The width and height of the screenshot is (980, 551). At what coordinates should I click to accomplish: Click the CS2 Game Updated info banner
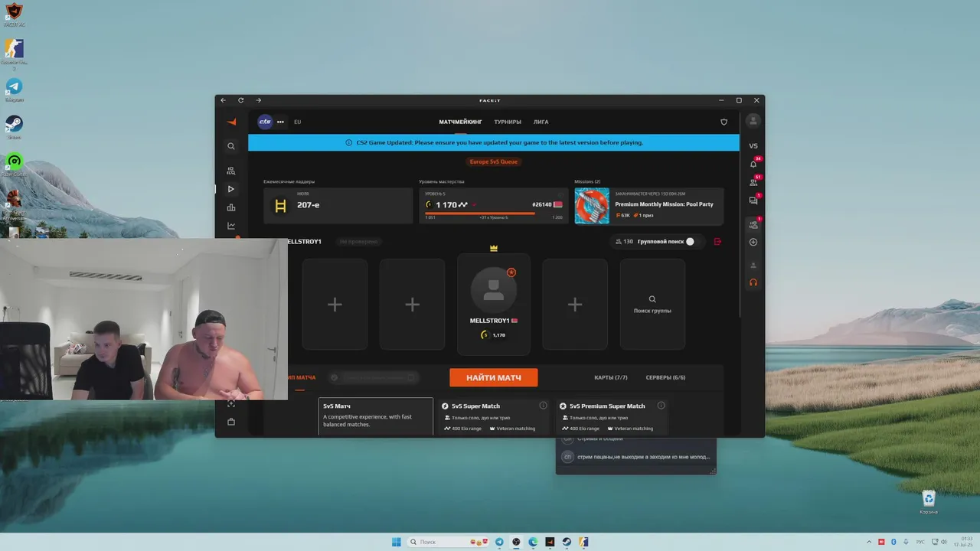(494, 142)
